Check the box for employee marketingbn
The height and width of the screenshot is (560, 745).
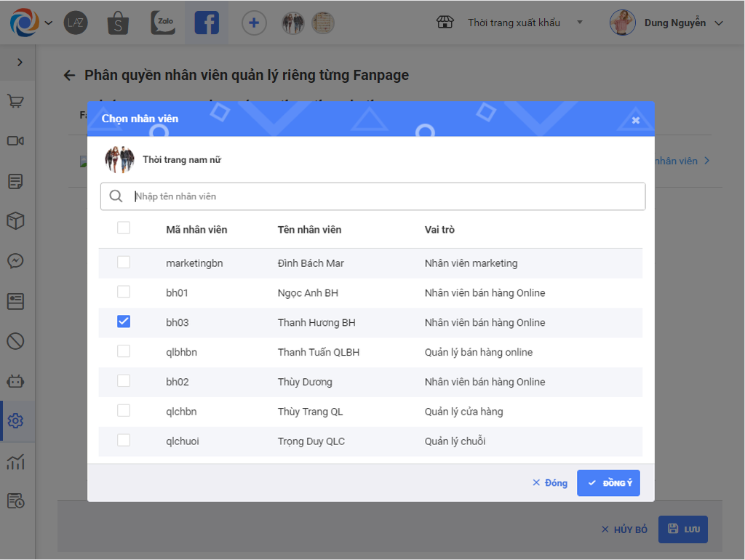click(x=124, y=263)
